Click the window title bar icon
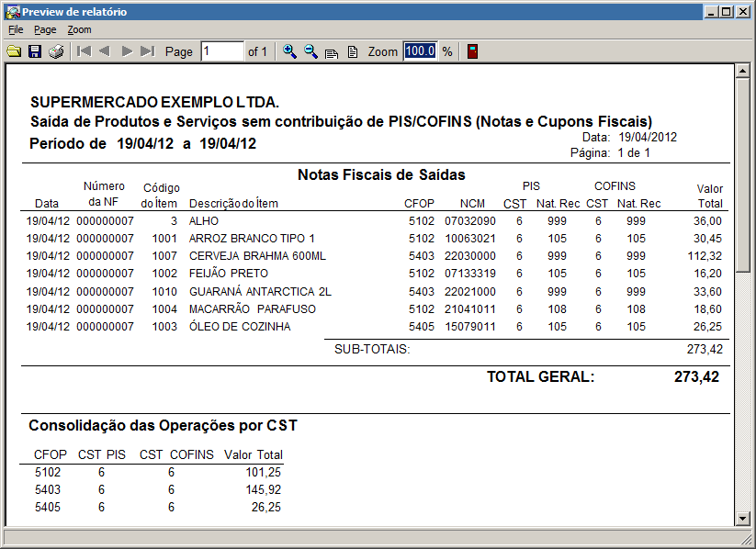Image resolution: width=756 pixels, height=549 pixels. tap(12, 12)
